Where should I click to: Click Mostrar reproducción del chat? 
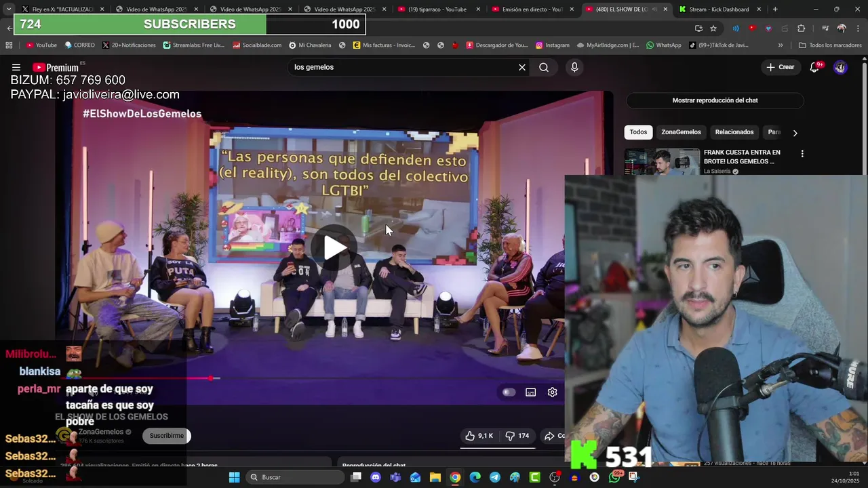715,100
